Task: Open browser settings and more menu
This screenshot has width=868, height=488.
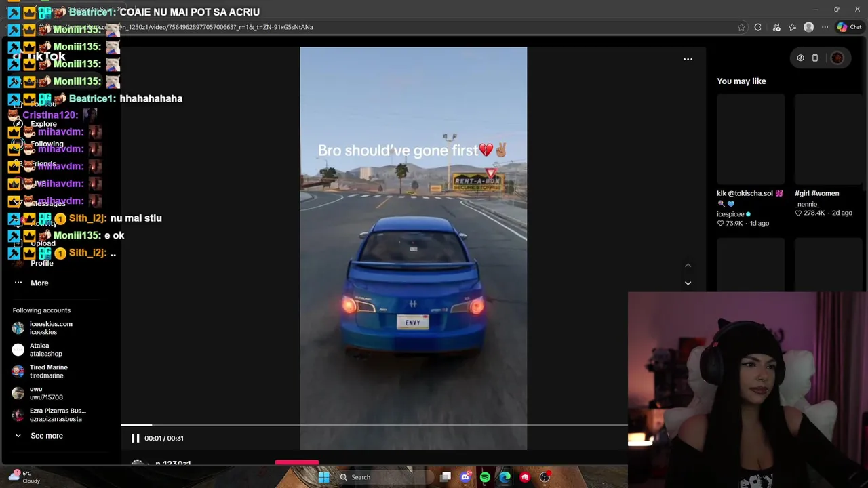Action: click(x=825, y=27)
